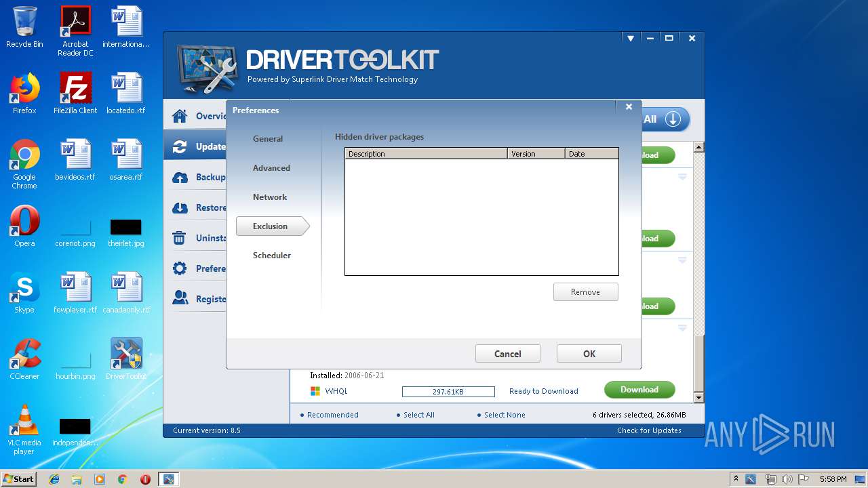Click the Update refresh icon in sidebar
Image resolution: width=868 pixels, height=488 pixels.
[180, 146]
